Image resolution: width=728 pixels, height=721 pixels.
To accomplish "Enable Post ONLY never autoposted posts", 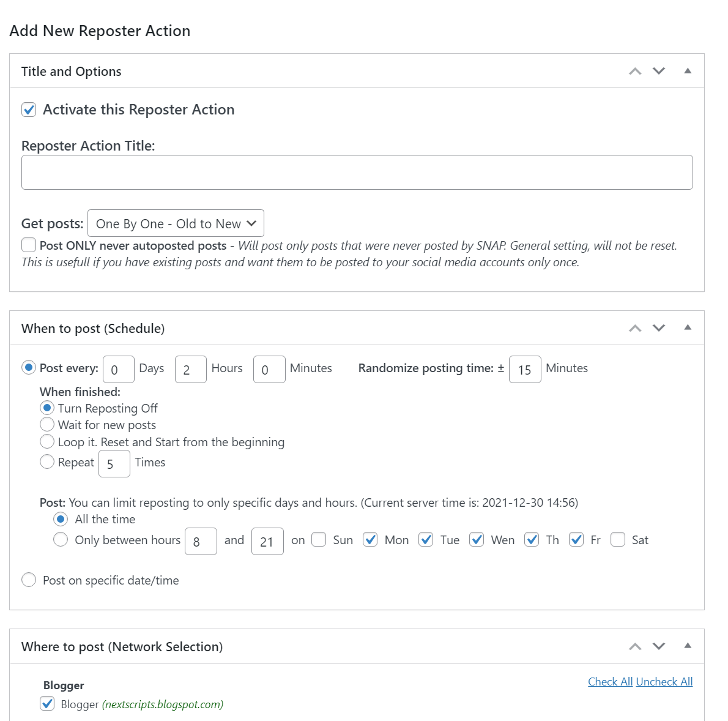I will pyautogui.click(x=29, y=245).
